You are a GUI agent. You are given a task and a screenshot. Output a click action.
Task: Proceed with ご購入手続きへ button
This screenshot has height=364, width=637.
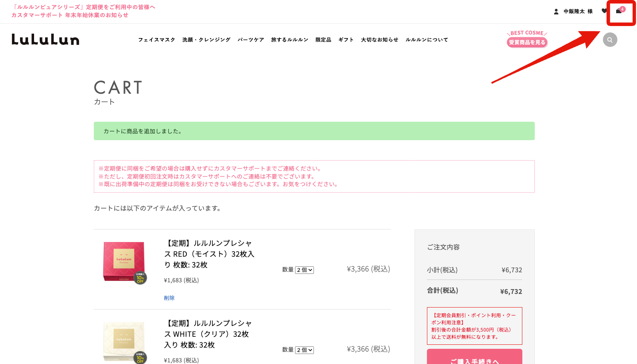pos(475,356)
